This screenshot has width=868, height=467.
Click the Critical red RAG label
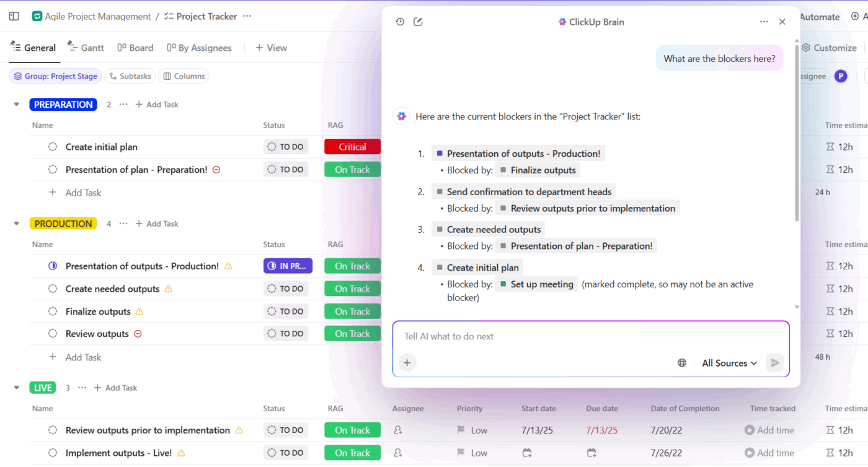click(x=352, y=146)
